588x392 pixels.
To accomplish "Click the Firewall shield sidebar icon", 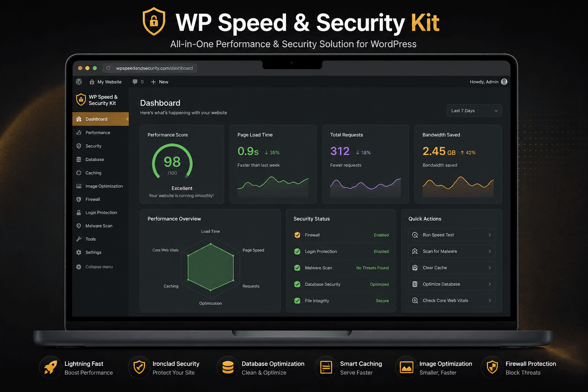I will [79, 199].
